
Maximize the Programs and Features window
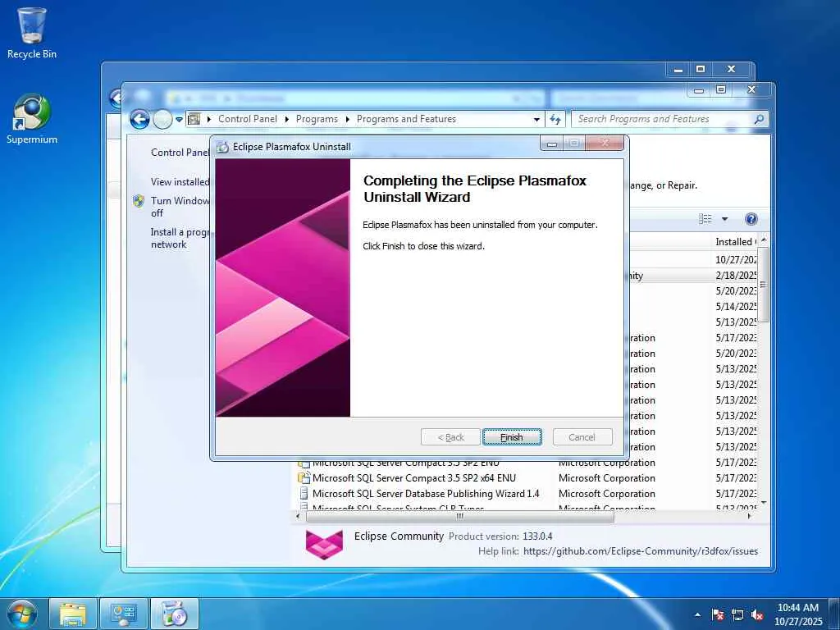tap(721, 89)
